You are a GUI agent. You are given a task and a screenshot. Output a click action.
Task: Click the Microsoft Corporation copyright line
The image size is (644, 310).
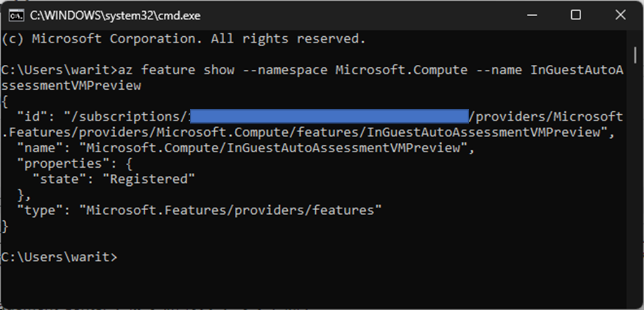(183, 39)
